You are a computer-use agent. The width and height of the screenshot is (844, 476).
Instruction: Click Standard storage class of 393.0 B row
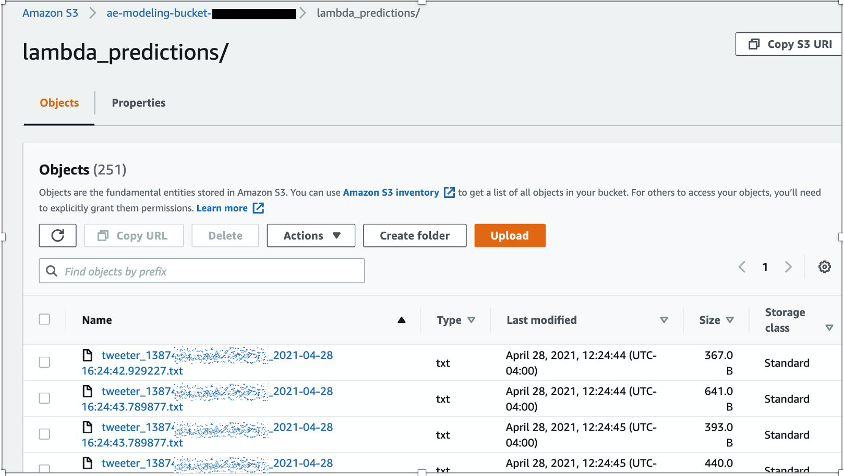click(786, 435)
